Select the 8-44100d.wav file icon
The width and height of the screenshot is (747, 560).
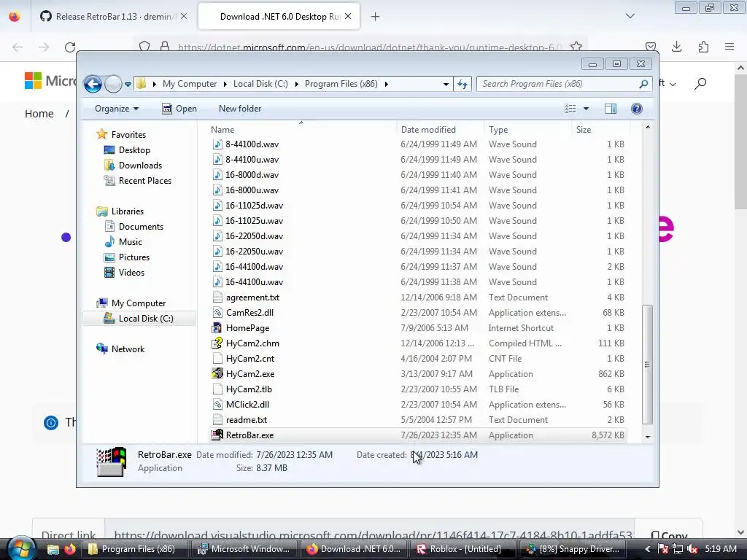click(x=217, y=144)
